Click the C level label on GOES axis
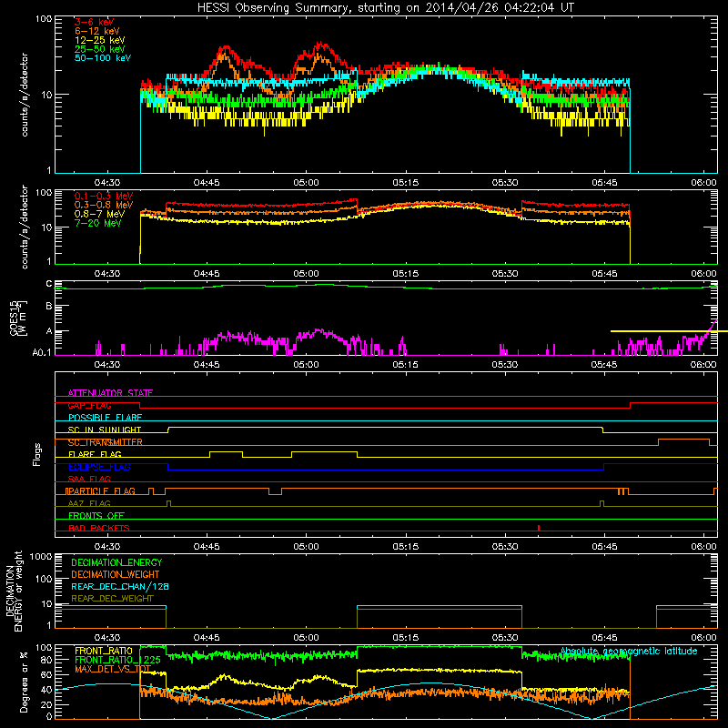The width and height of the screenshot is (728, 728). [x=49, y=284]
